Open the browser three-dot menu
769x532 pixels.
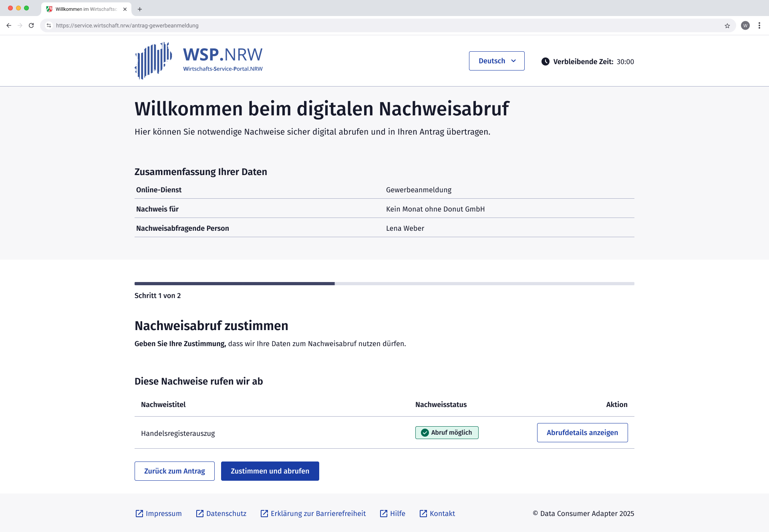click(x=759, y=26)
